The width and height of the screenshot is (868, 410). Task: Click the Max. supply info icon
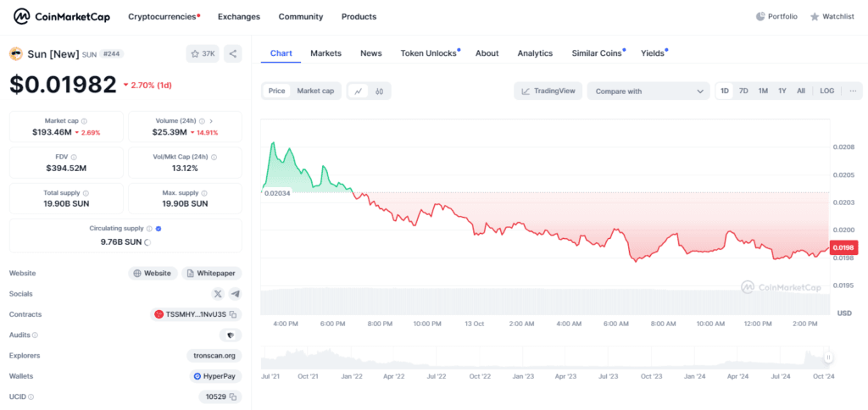pos(204,193)
